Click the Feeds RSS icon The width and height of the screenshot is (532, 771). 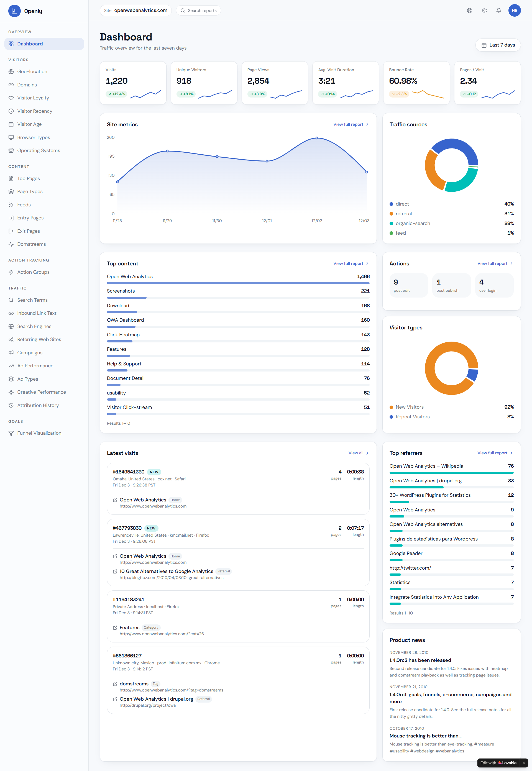pos(11,205)
